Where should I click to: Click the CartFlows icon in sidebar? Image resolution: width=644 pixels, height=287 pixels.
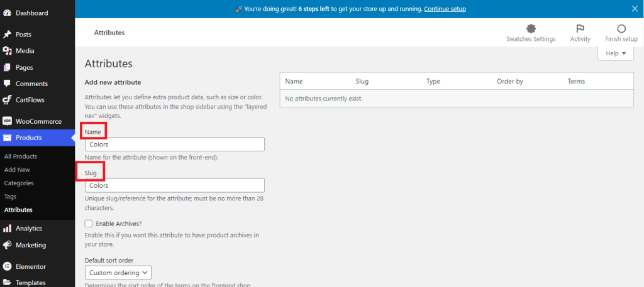click(7, 100)
